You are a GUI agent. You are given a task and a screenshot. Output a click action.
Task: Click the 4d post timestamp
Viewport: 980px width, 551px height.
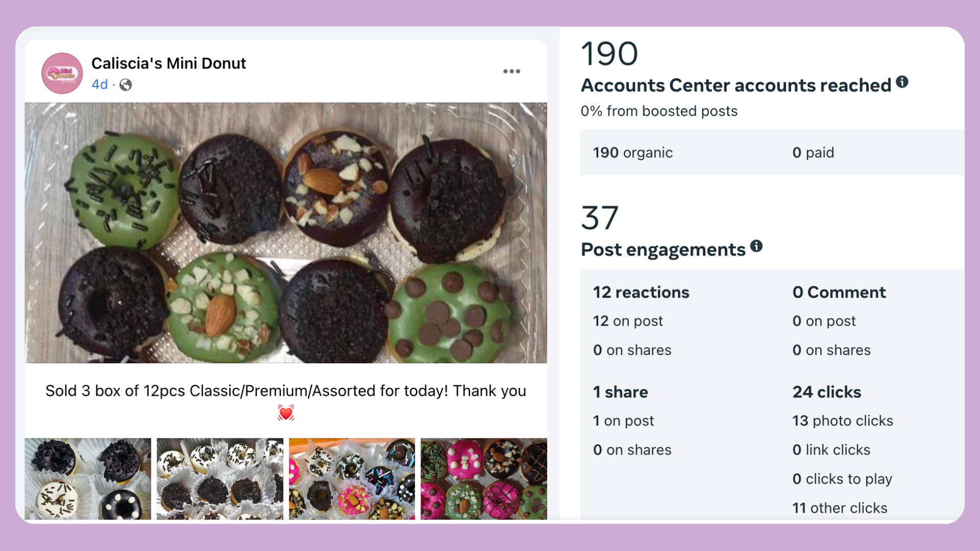(x=100, y=85)
